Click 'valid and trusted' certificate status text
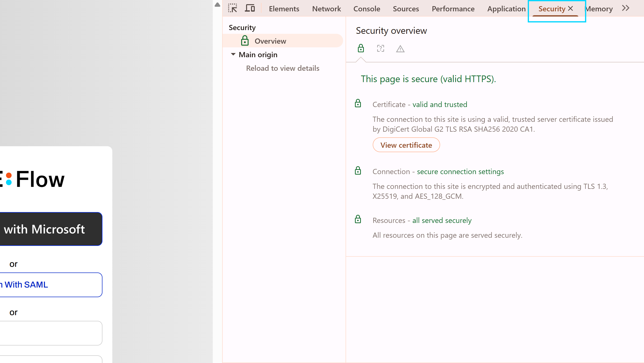This screenshot has height=363, width=644. [x=440, y=104]
